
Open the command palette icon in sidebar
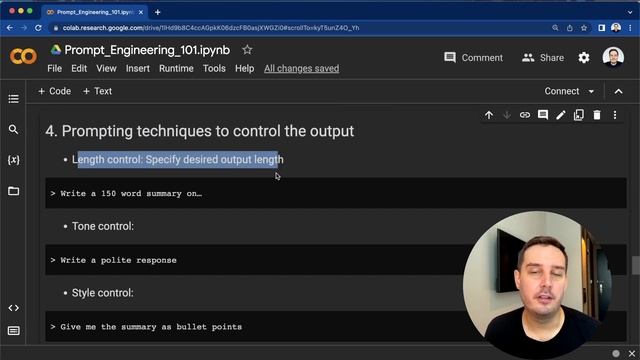pos(13,331)
